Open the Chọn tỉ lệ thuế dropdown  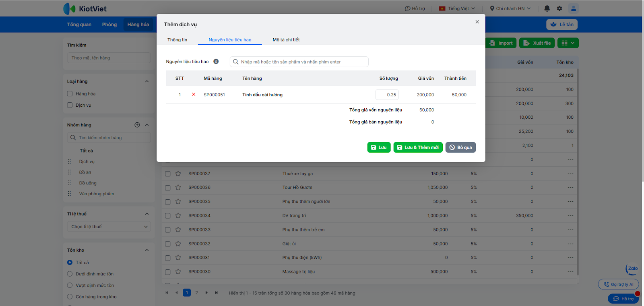[x=109, y=227]
